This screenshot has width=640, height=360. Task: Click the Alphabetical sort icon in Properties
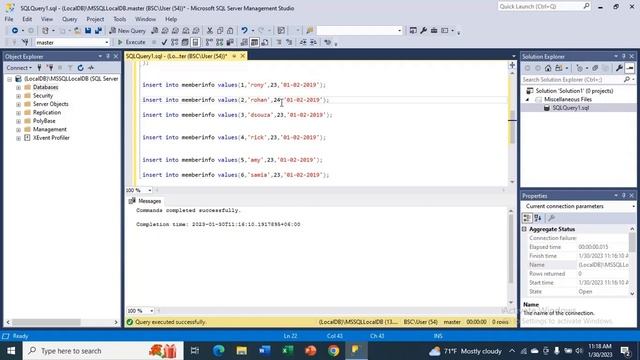coord(538,218)
